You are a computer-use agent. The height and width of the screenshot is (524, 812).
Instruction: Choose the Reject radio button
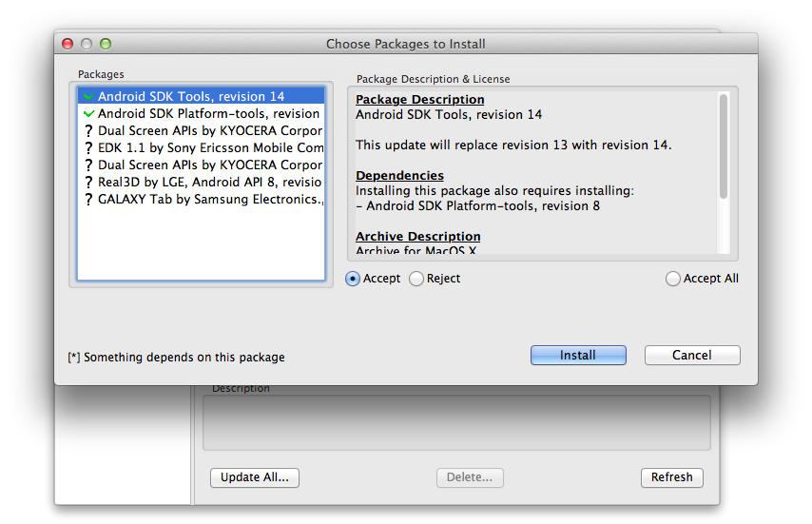tap(416, 279)
